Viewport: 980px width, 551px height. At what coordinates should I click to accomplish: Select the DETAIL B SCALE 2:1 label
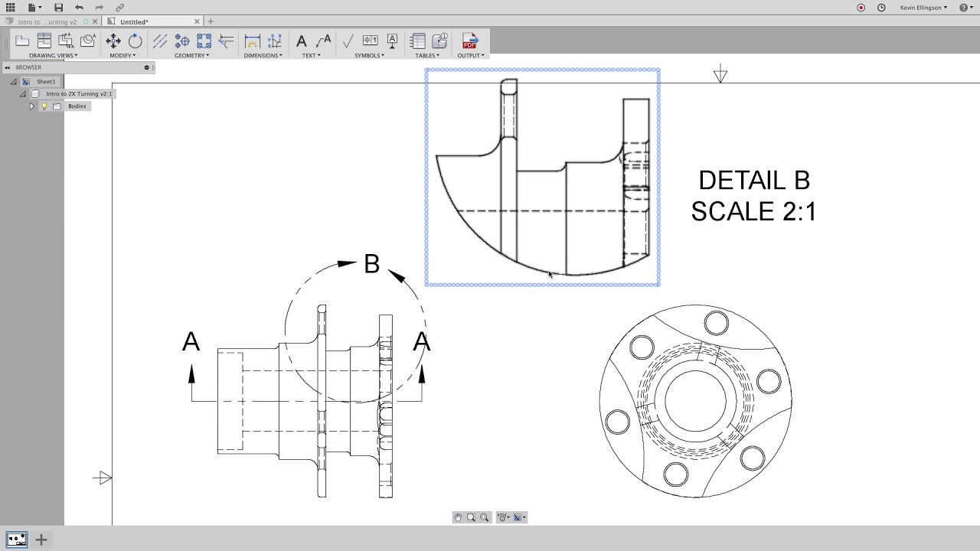pos(754,196)
